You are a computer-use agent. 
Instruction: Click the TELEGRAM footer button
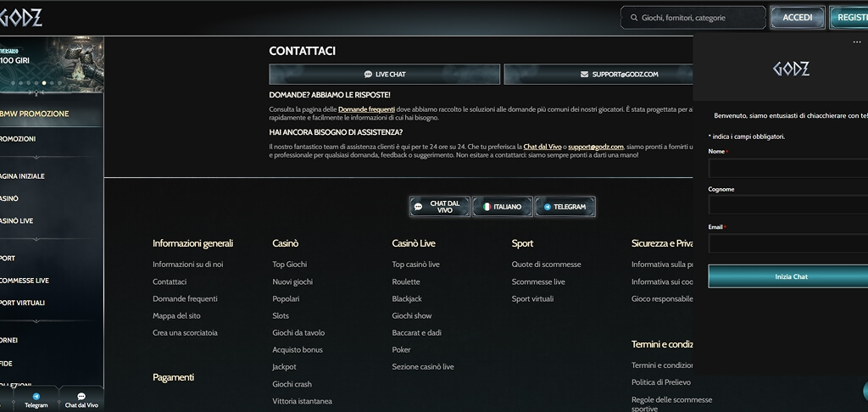coord(565,207)
